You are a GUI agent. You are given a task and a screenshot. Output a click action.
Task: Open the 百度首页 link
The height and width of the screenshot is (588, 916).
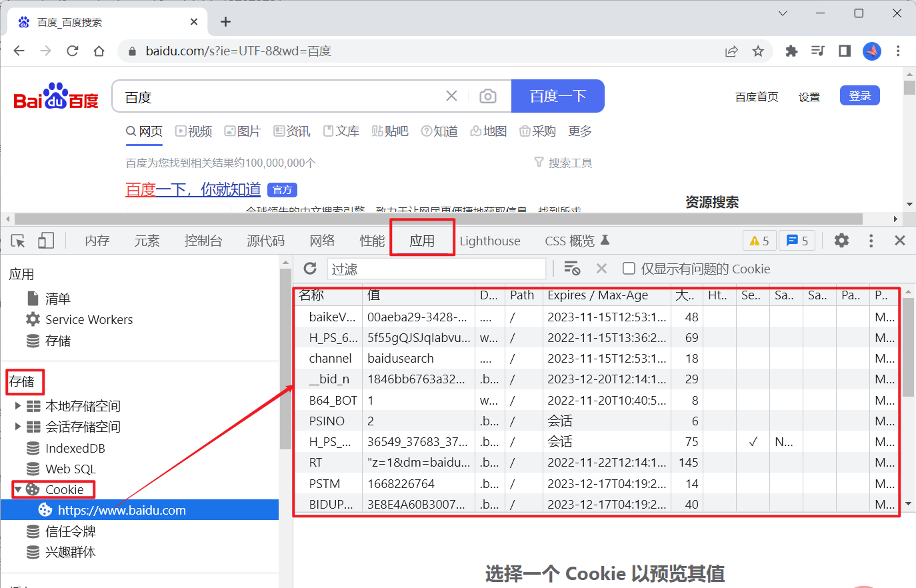[x=757, y=97]
